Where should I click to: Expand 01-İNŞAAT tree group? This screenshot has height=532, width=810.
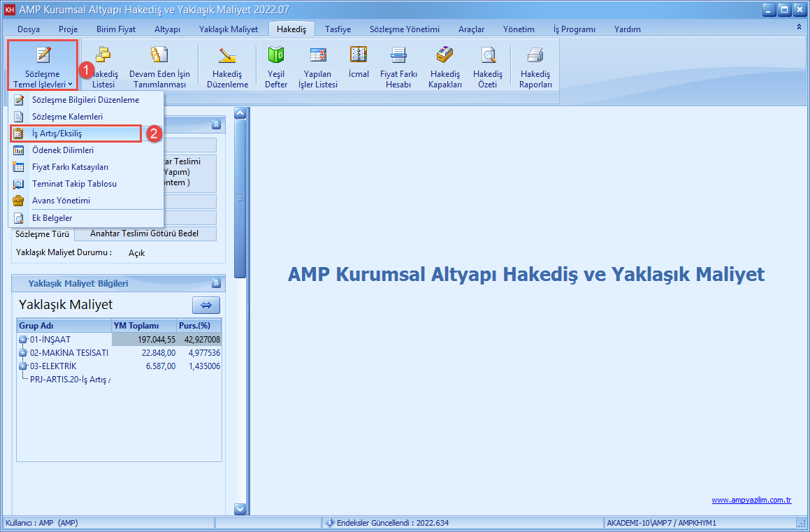pyautogui.click(x=23, y=339)
